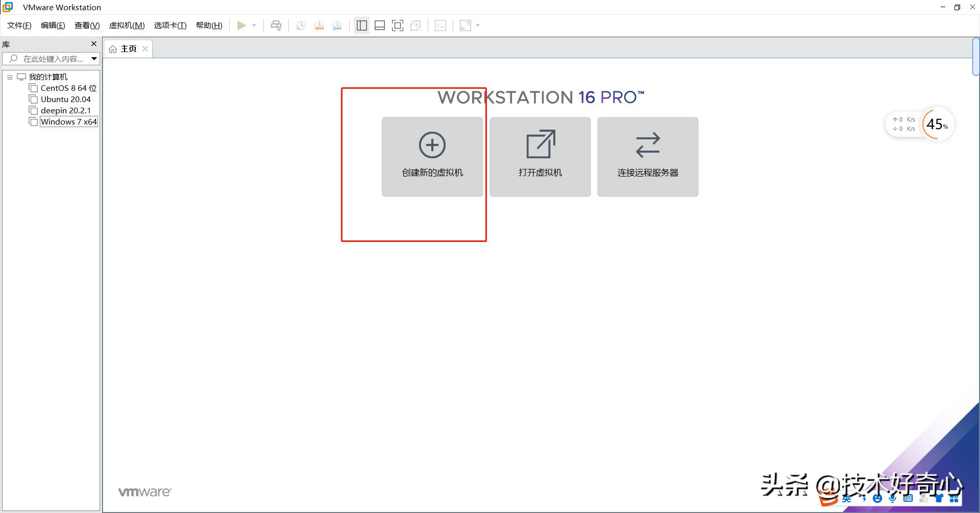Open the 选项卡(T) menu
980x513 pixels.
click(170, 26)
